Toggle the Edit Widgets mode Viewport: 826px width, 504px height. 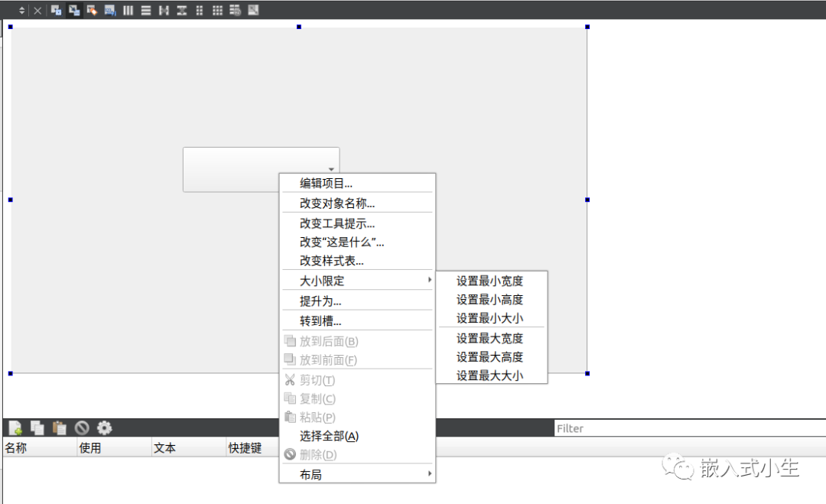pyautogui.click(x=55, y=10)
